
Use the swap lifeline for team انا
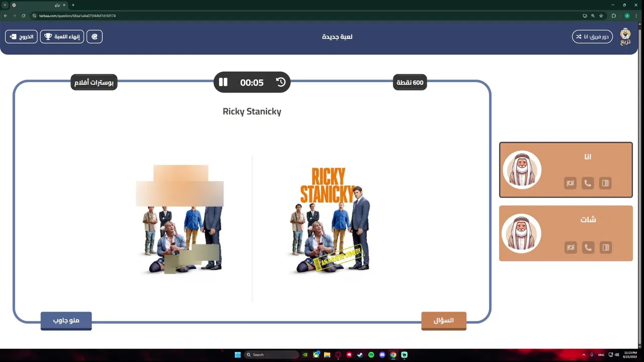[x=570, y=184]
